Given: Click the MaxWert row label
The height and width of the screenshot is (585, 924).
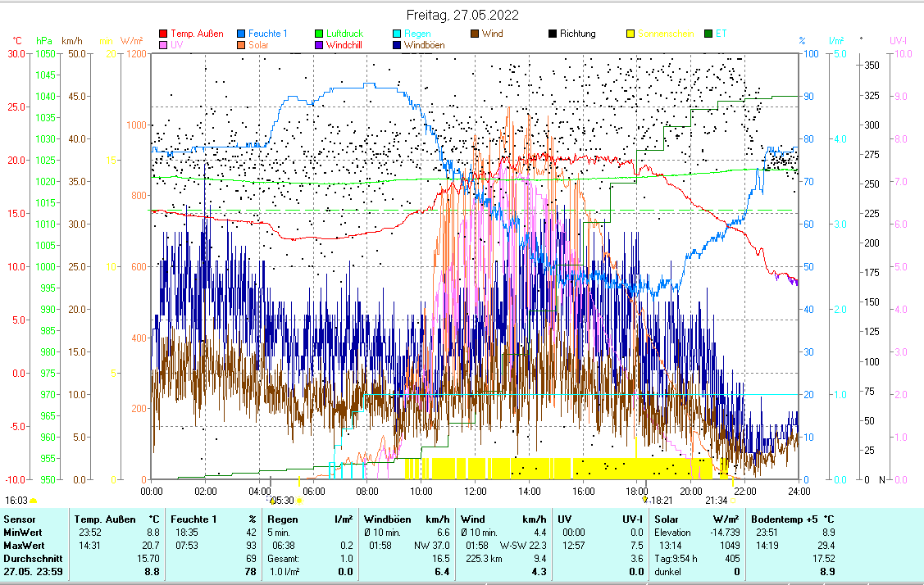Looking at the screenshot, I should click(x=24, y=546).
